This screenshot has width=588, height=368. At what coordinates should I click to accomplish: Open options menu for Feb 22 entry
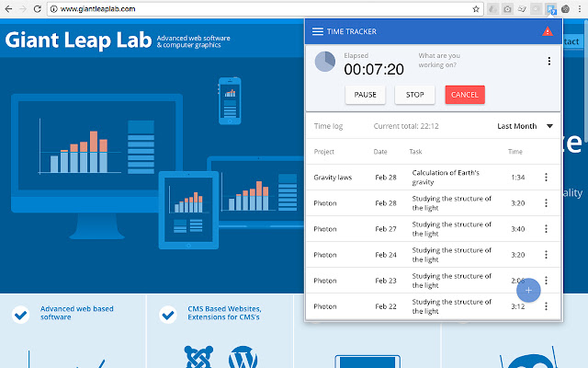(x=546, y=306)
